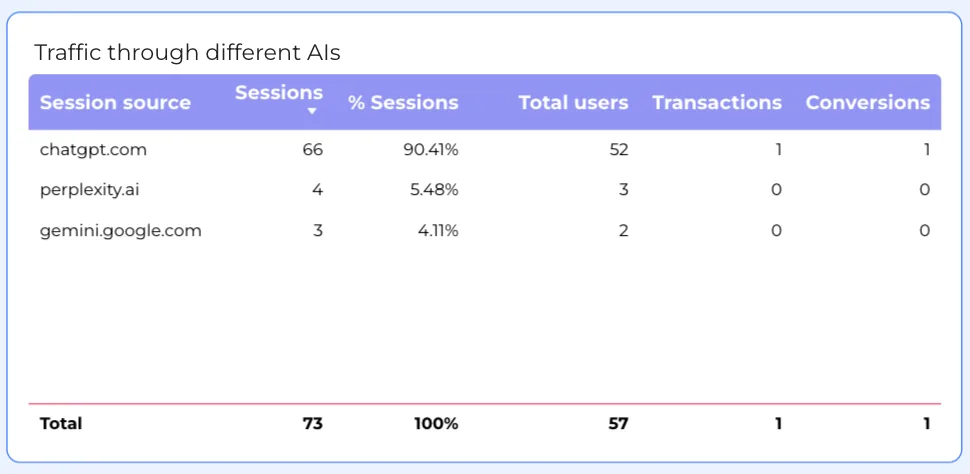The width and height of the screenshot is (970, 474).
Task: Select the total sessions value 73
Action: (312, 423)
